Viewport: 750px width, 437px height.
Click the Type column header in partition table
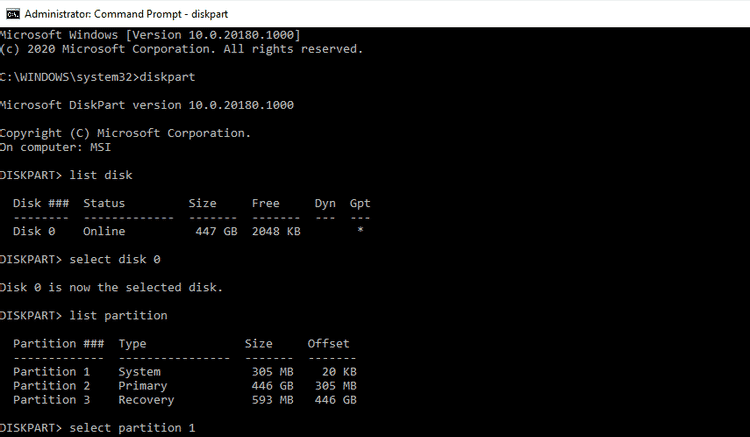(x=133, y=343)
